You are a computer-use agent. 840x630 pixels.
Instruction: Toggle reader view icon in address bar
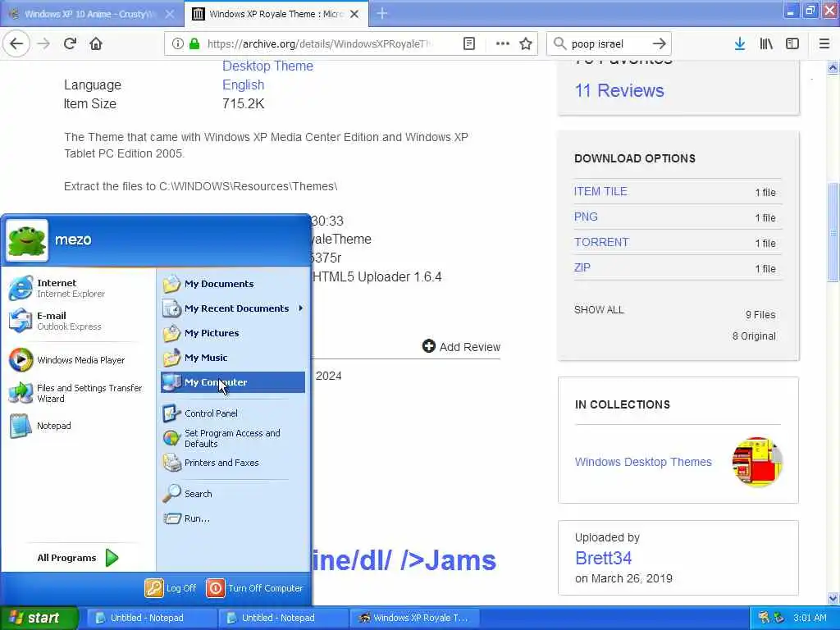tap(468, 43)
